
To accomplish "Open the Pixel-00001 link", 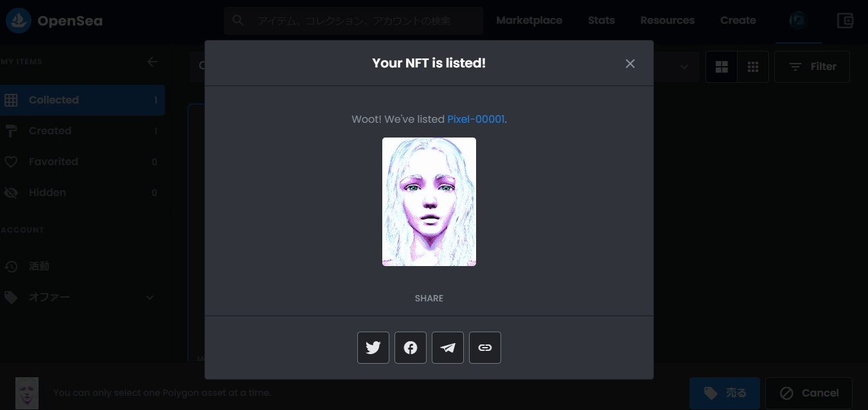I will point(475,119).
